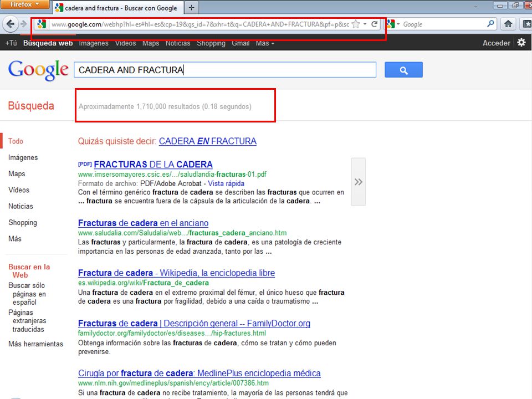The image size is (532, 399).
Task: Click the blue Google search magnifier button
Action: [x=403, y=70]
